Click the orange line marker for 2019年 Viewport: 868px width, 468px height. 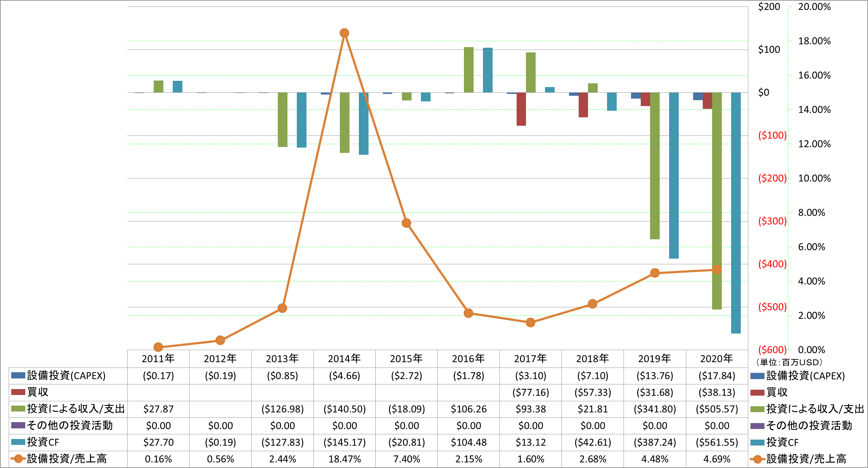[655, 273]
